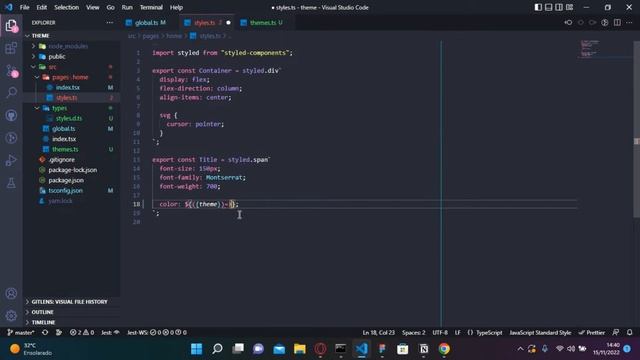
Task: Click Explorer more actions ellipsis
Action: tap(110, 23)
